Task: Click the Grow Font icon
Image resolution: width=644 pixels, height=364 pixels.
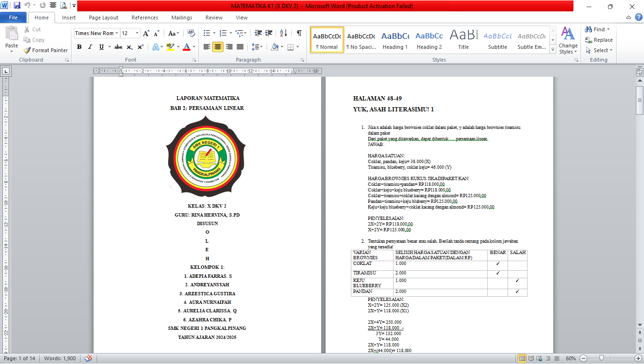Action: 146,33
